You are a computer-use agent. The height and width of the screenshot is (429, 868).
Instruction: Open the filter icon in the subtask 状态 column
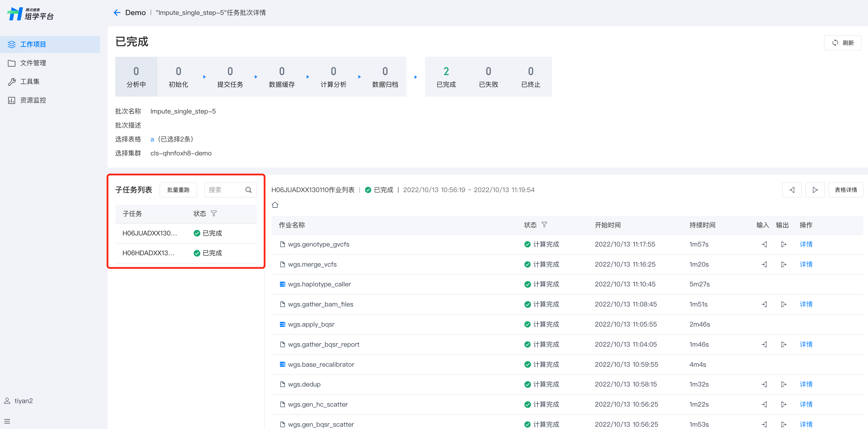click(x=214, y=214)
